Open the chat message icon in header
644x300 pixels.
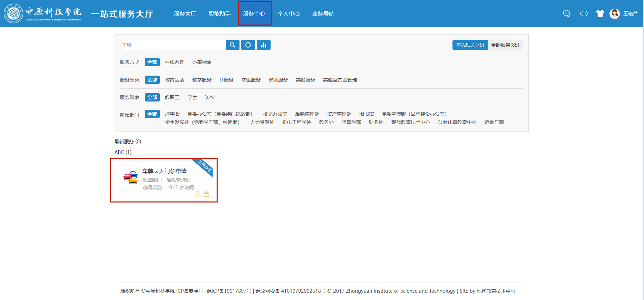point(566,13)
